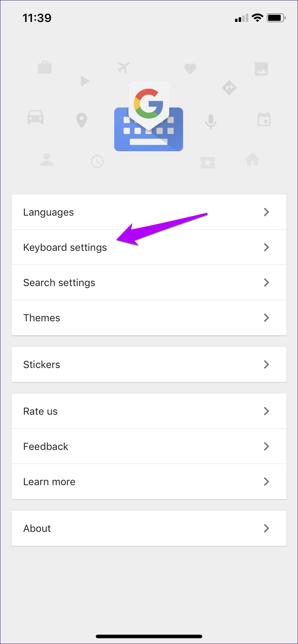Tap the home indicator bar
Image resolution: width=298 pixels, height=644 pixels.
pos(149,636)
